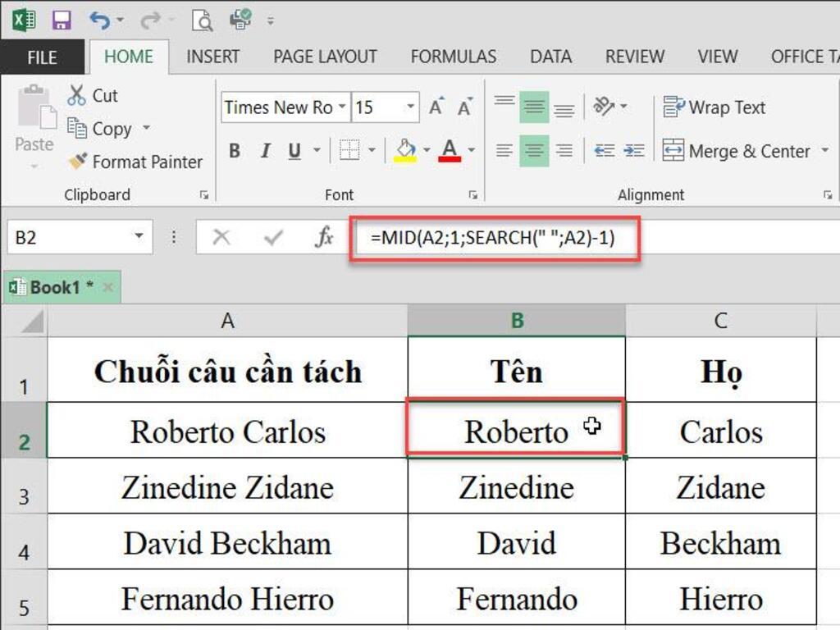Click the Wrap Text icon
The height and width of the screenshot is (630, 840).
674,107
